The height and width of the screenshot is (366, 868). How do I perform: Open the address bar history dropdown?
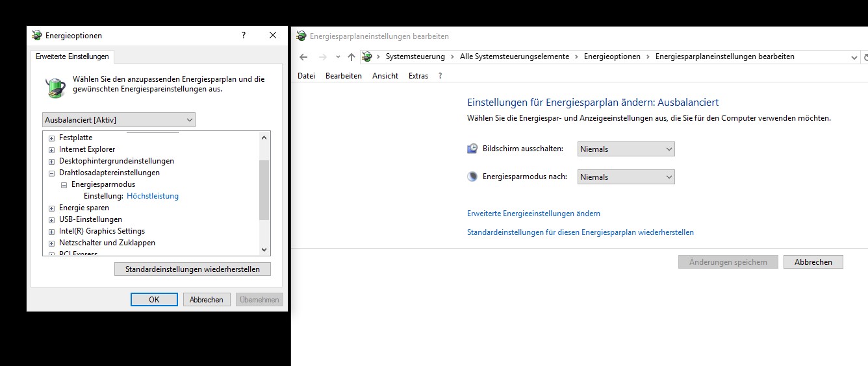click(854, 57)
